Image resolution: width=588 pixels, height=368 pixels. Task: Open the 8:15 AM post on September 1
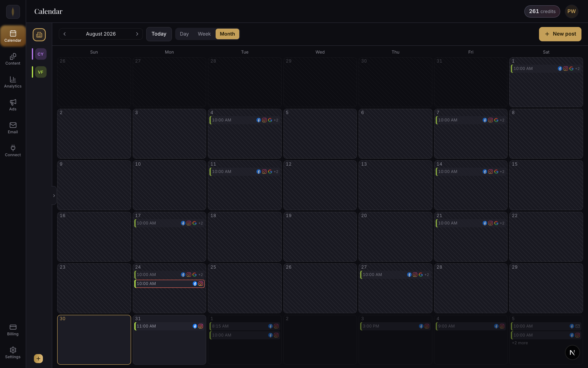244,326
